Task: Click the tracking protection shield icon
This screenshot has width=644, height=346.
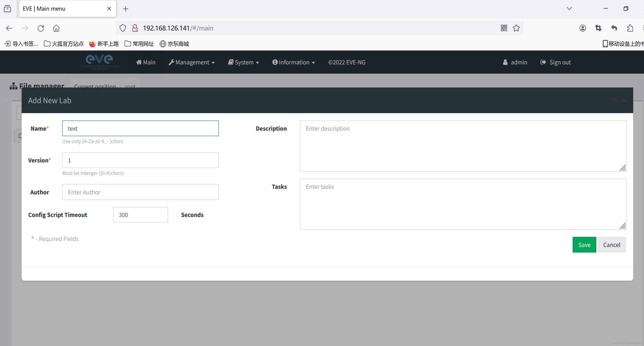Action: (123, 28)
